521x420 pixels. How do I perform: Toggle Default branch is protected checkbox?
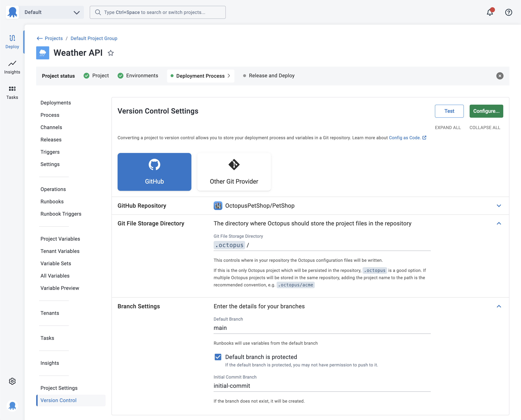[218, 357]
